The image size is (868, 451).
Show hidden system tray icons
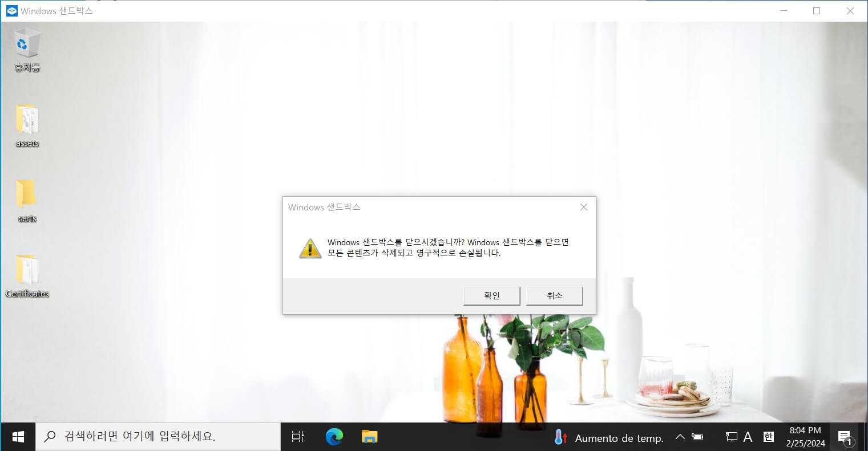point(680,437)
